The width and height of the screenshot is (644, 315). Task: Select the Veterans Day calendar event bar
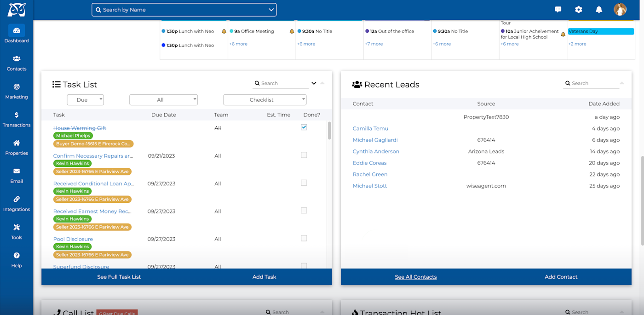[x=601, y=31]
